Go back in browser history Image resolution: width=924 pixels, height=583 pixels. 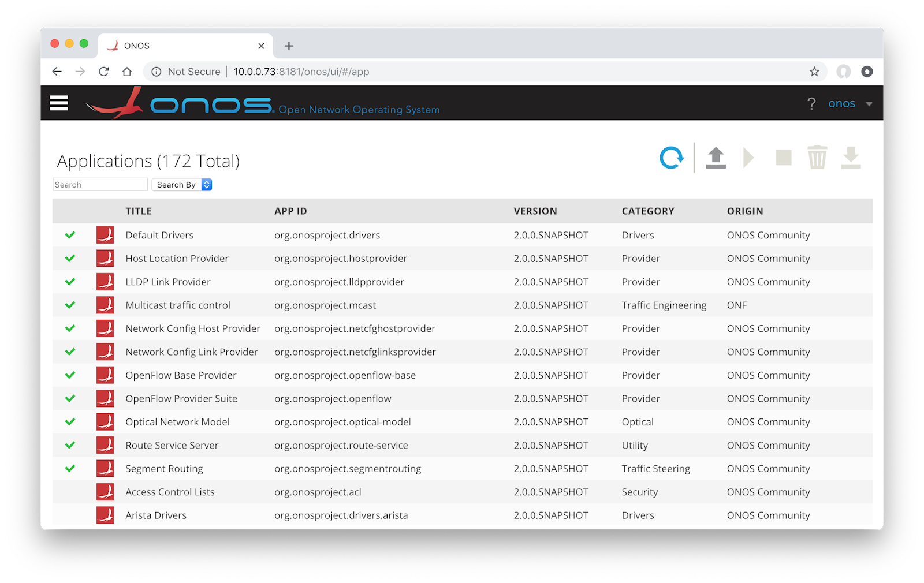click(x=57, y=72)
